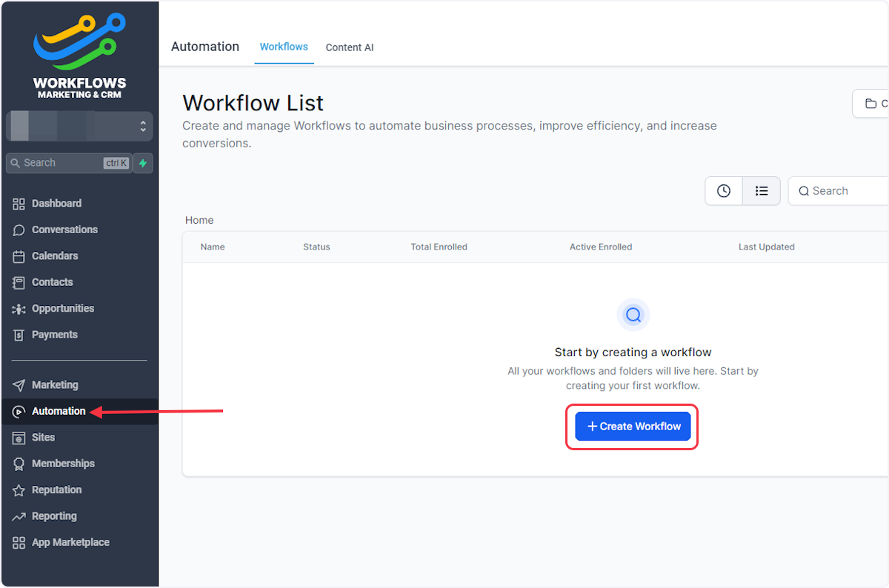Select the Workflows tab
Screen dimensions: 889x588
pyautogui.click(x=284, y=46)
